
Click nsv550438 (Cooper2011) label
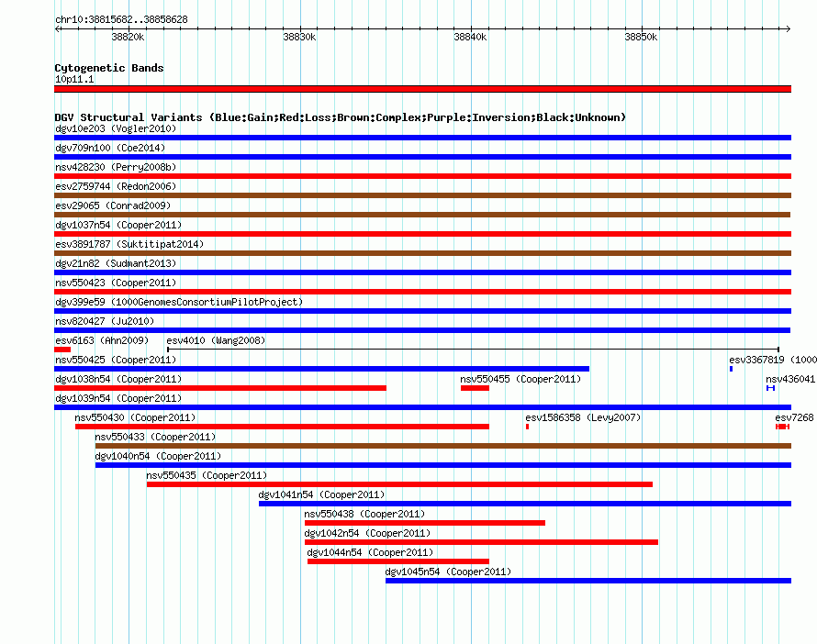point(364,514)
